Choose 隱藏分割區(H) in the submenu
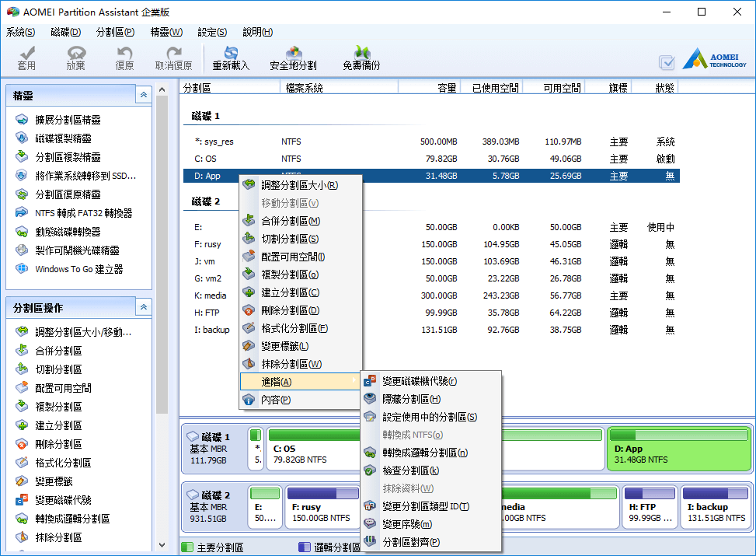 431,399
